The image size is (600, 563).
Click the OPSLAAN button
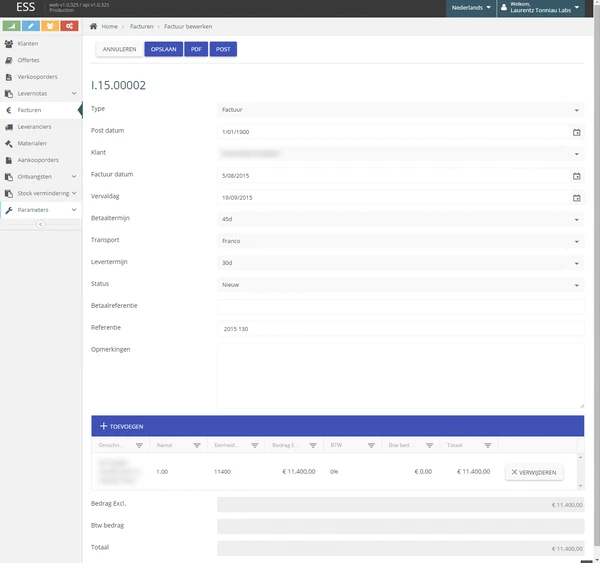163,49
